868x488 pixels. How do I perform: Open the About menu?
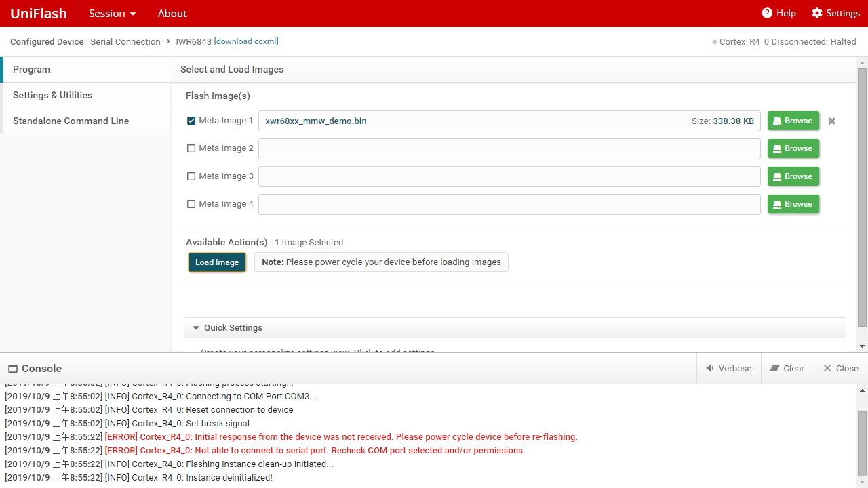pos(172,13)
